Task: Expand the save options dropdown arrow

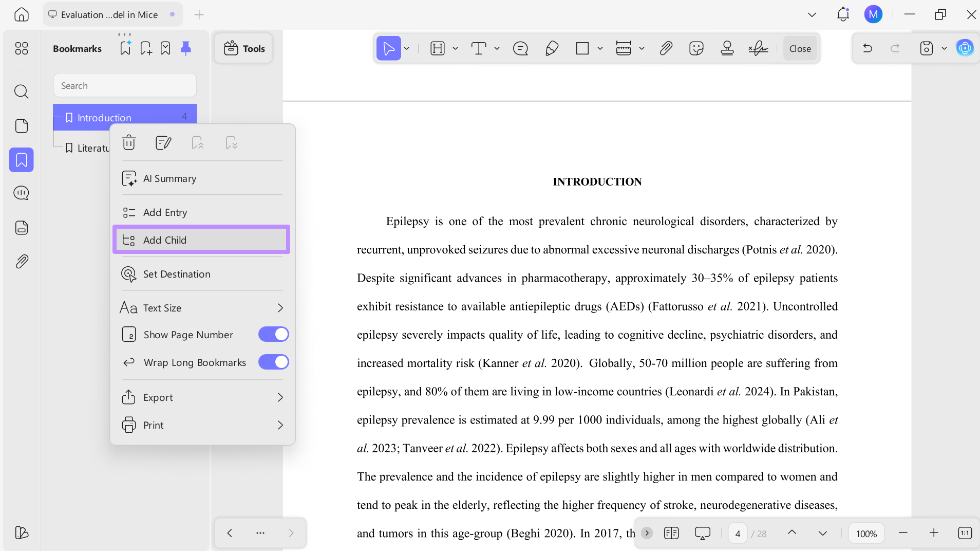Action: coord(944,48)
